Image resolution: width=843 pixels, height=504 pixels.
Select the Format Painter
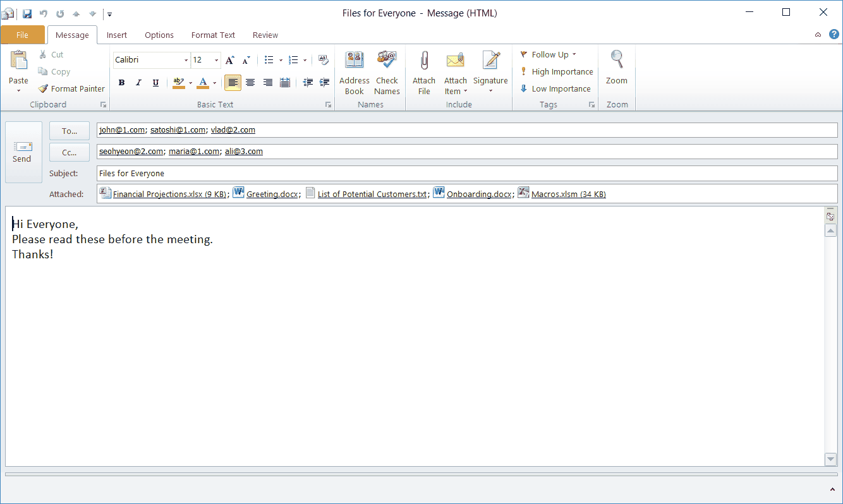coord(71,88)
